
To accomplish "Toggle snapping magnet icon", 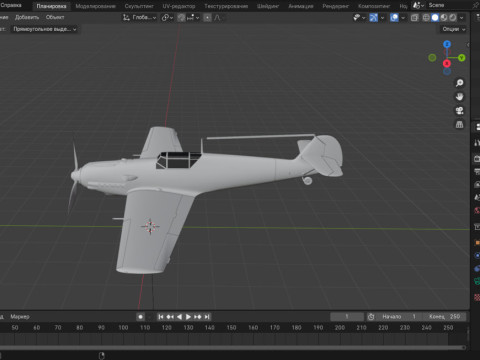I will [181, 17].
